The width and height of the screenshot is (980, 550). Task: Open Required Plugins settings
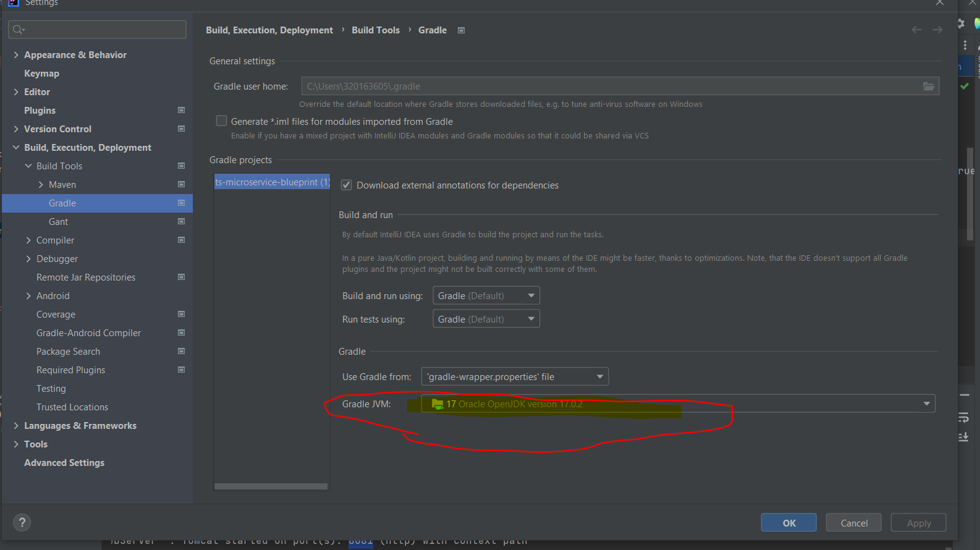(x=70, y=370)
